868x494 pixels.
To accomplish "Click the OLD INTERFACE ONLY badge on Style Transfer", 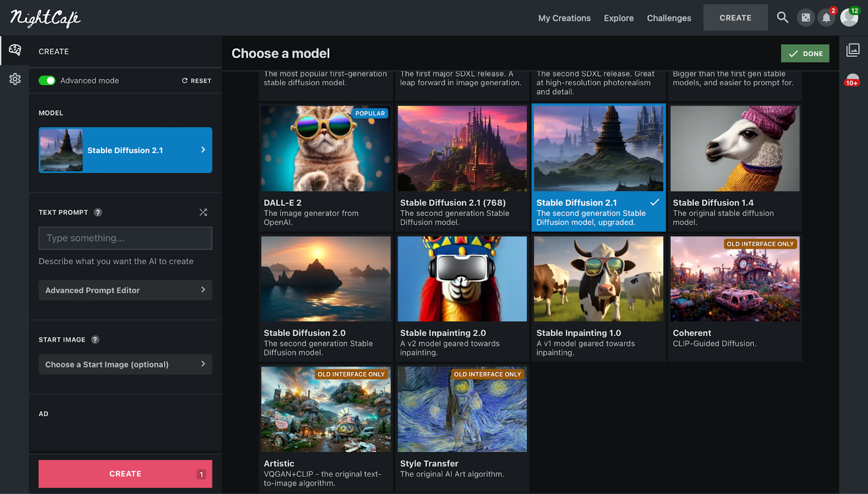I will coord(487,374).
